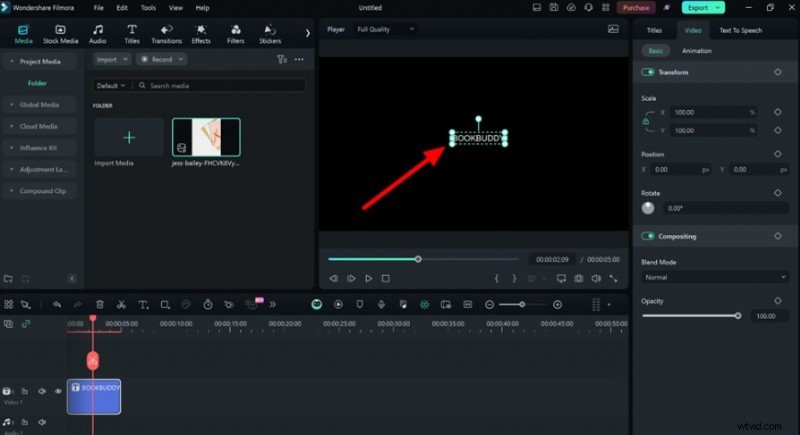This screenshot has width=800, height=435.
Task: Click the split scissors tool in timeline toolbar
Action: click(120, 304)
